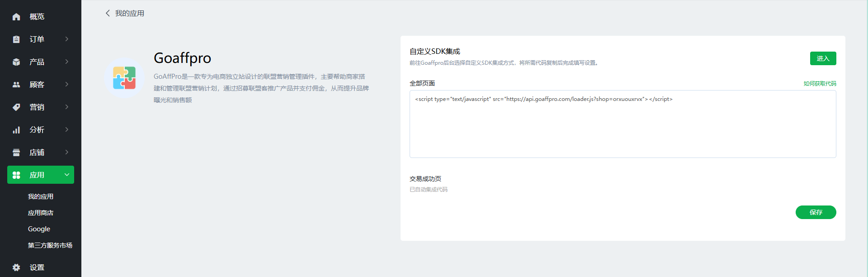The image size is (868, 277).
Task: Click the tag icon beside 营销
Action: (16, 107)
